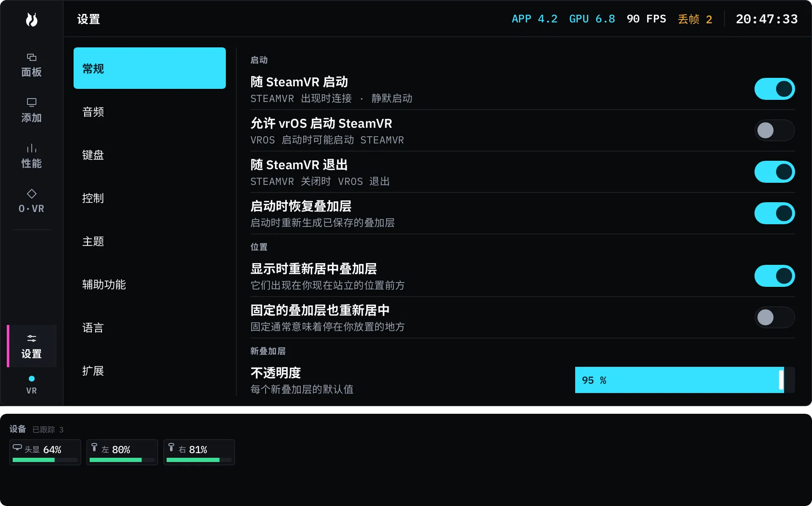Switch to the 音频 settings tab

(150, 112)
